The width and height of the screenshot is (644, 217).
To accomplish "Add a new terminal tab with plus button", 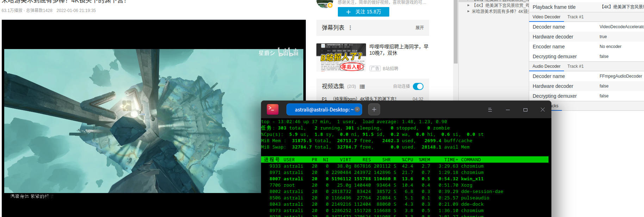I will click(x=374, y=109).
